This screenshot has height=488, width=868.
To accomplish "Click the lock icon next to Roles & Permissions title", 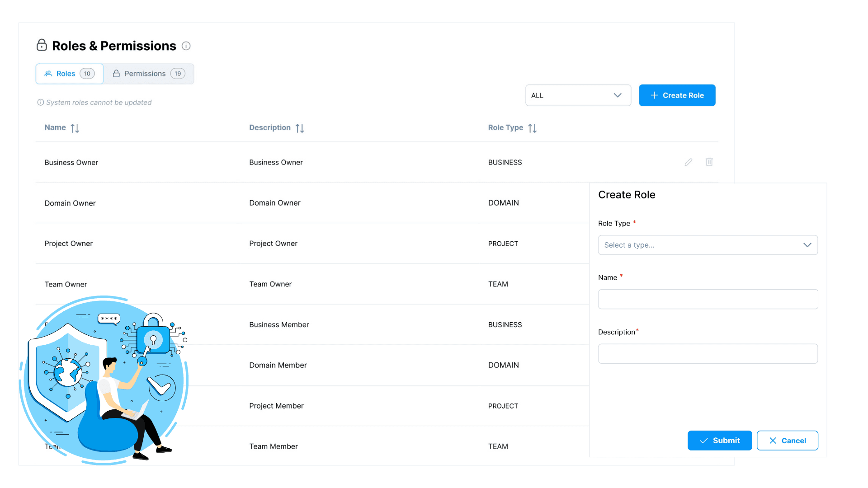I will pos(41,45).
